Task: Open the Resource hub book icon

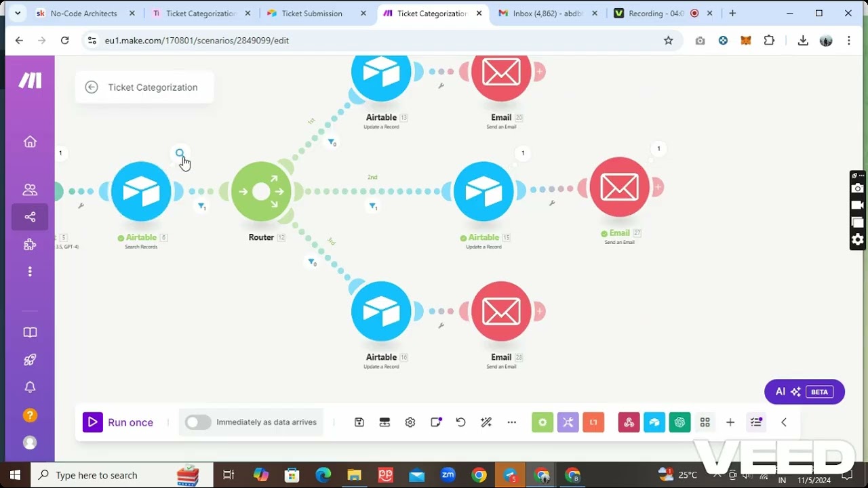Action: [30, 333]
